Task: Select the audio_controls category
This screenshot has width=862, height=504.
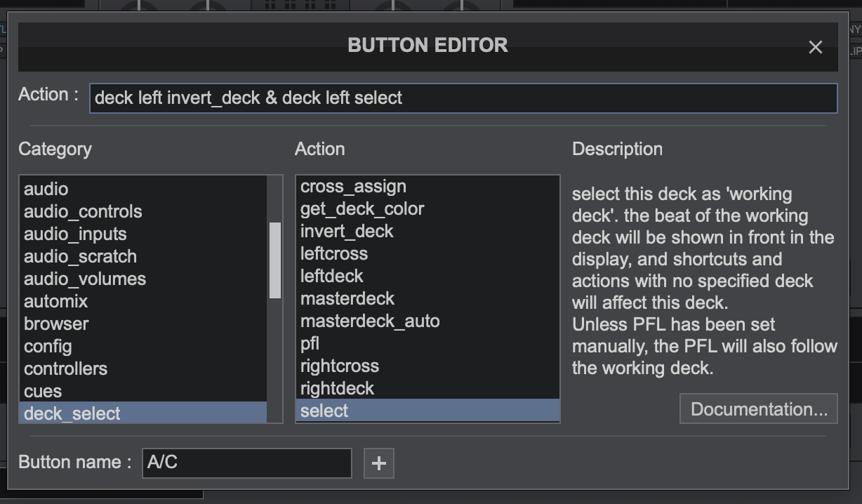Action: click(143, 211)
